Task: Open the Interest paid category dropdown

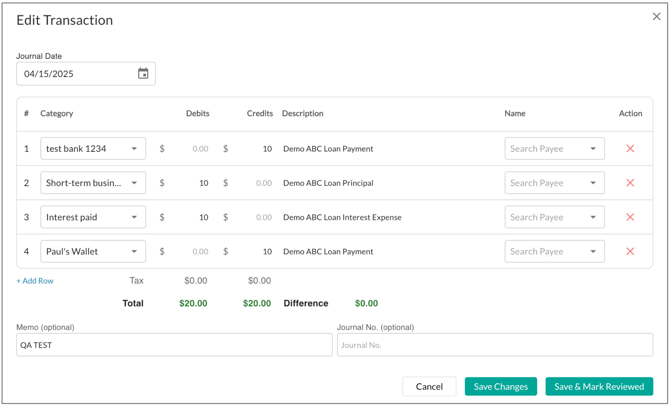Action: [93, 217]
